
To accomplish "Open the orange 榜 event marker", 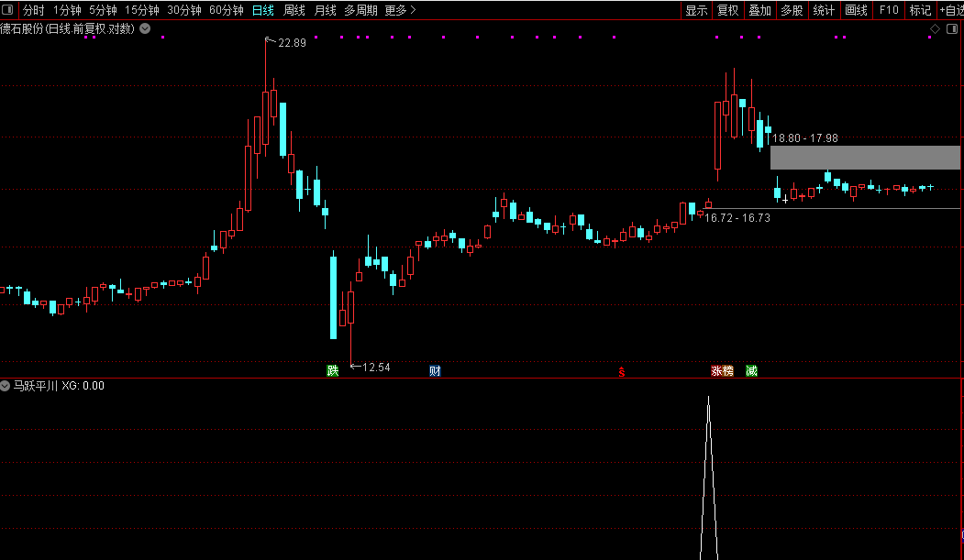I will [x=728, y=370].
